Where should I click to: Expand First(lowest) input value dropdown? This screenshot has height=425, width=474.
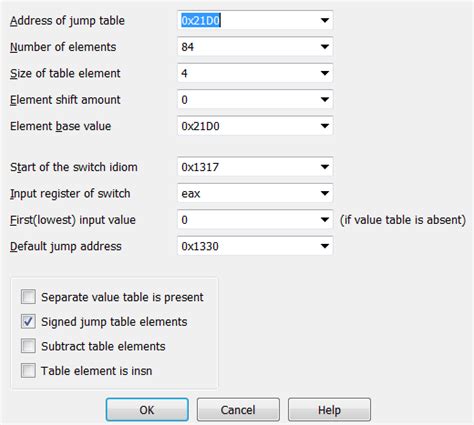pyautogui.click(x=324, y=220)
